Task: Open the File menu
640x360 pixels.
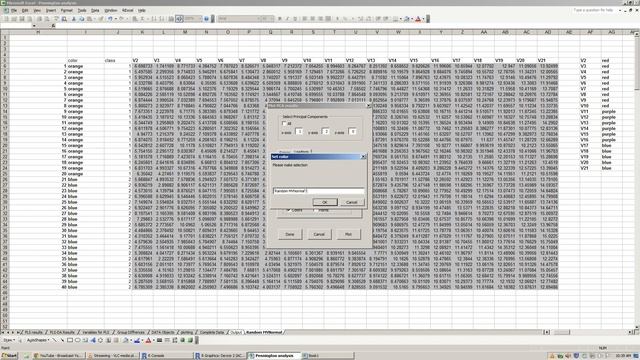Action: (x=14, y=10)
